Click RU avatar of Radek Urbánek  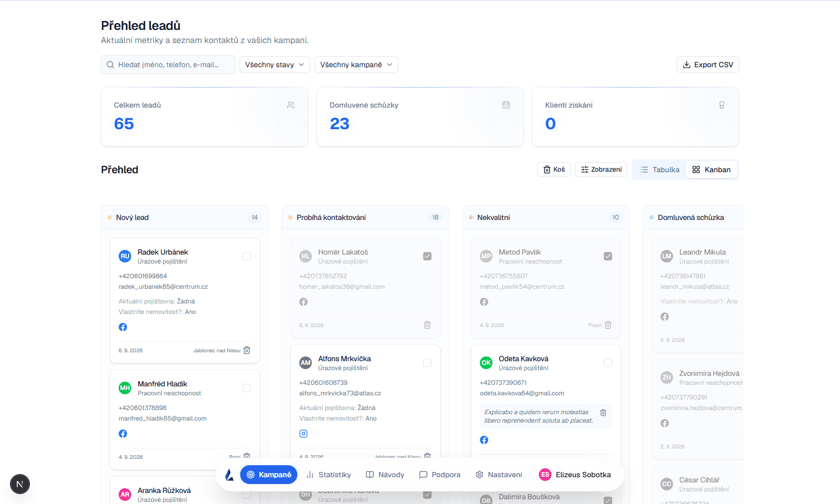pos(125,256)
